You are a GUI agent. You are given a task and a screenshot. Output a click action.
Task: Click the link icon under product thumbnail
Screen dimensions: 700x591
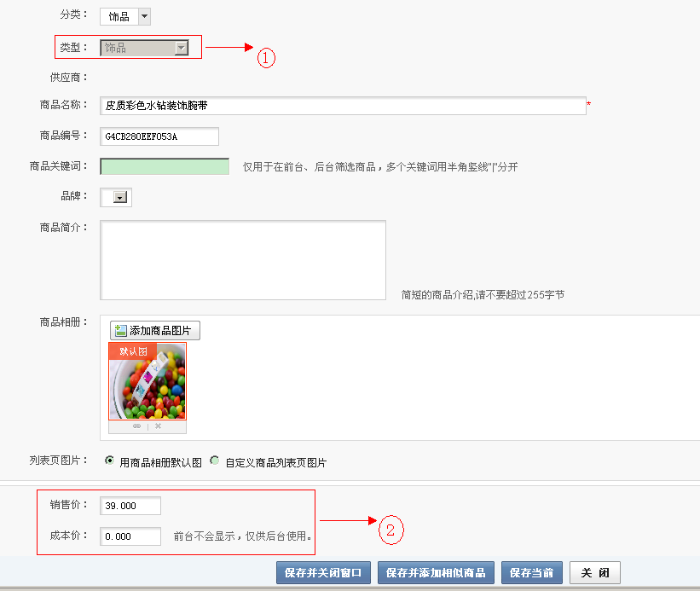136,426
